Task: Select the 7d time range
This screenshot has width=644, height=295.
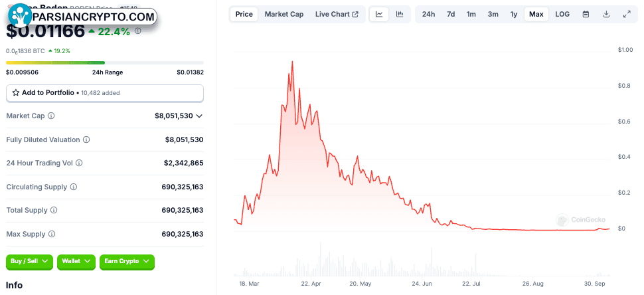Action: click(x=451, y=15)
